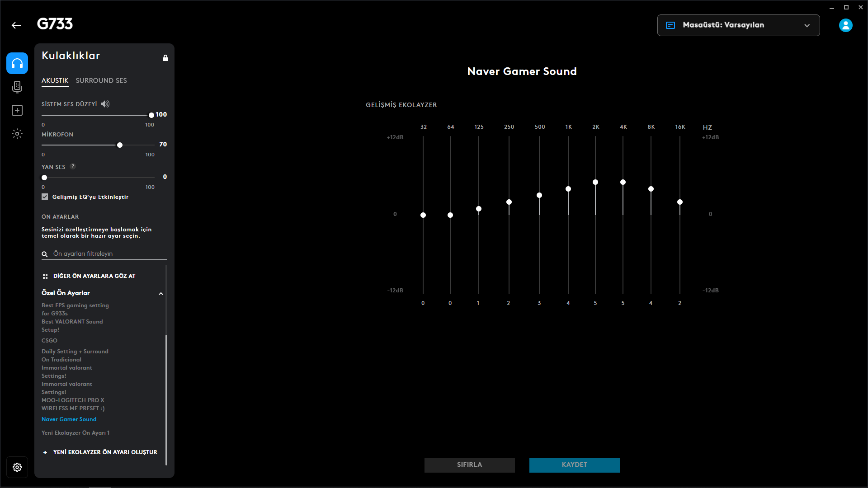Screen dimensions: 868x488
Task: Open the headphones settings sidebar icon
Action: [x=17, y=63]
